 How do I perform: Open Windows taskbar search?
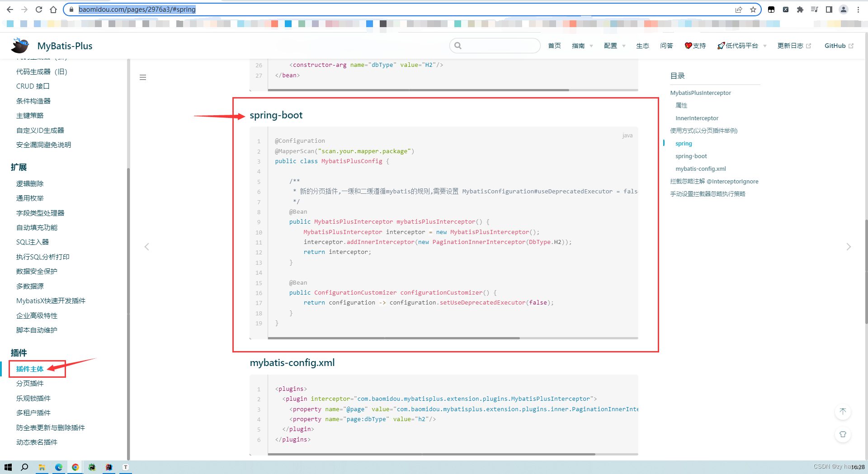coord(25,467)
